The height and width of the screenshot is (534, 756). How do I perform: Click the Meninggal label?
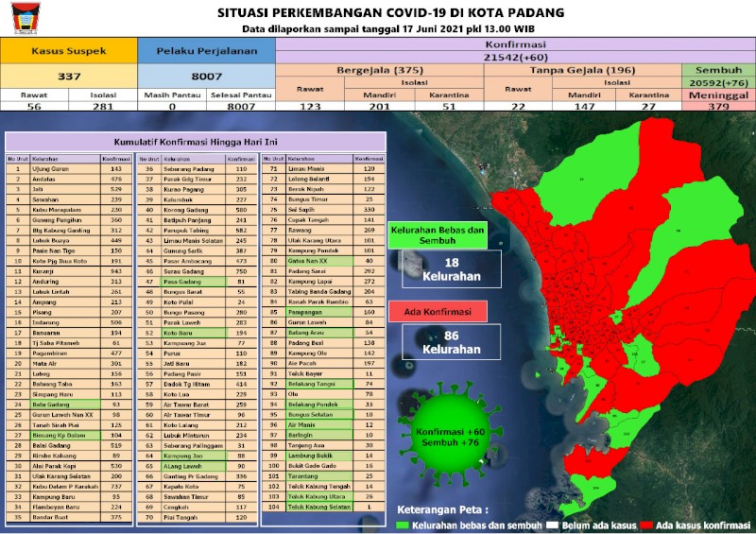(718, 95)
